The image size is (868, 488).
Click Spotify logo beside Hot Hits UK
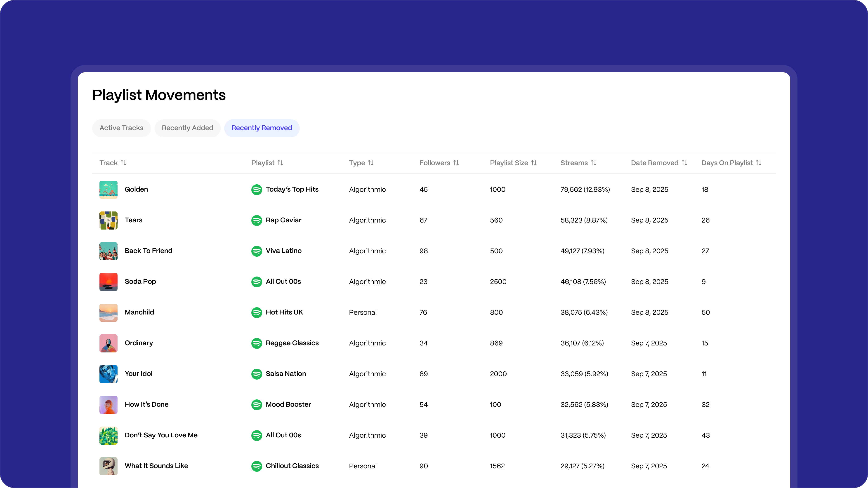coord(256,312)
